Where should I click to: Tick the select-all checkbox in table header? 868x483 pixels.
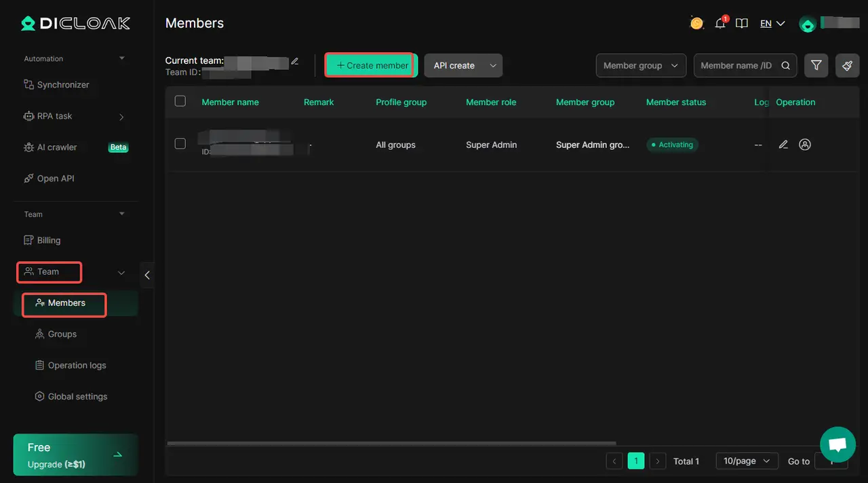(180, 101)
